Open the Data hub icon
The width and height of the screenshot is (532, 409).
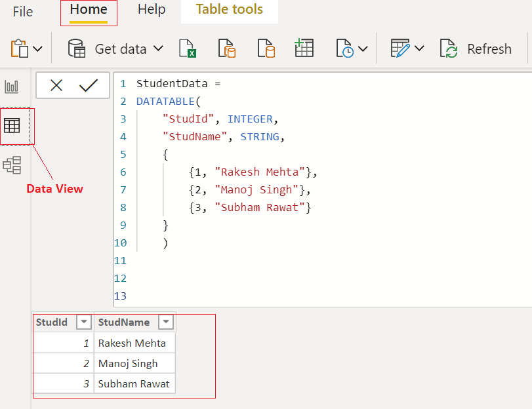[x=227, y=49]
